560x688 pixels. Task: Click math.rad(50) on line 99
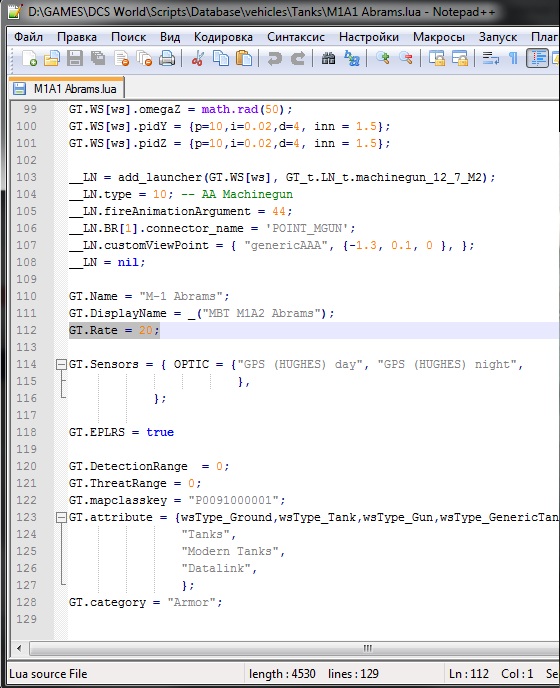pos(244,109)
